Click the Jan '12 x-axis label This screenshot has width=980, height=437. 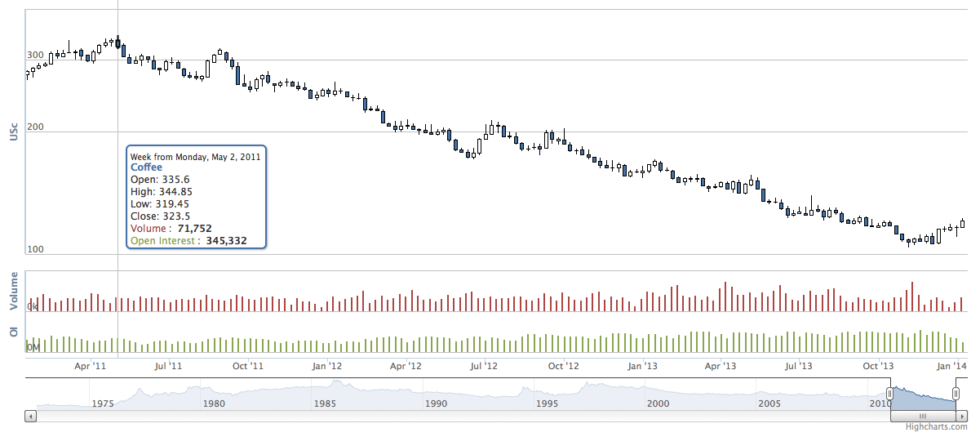pyautogui.click(x=326, y=366)
